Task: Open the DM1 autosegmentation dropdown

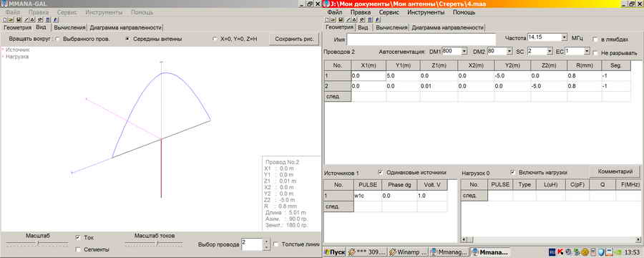Action: (x=464, y=51)
